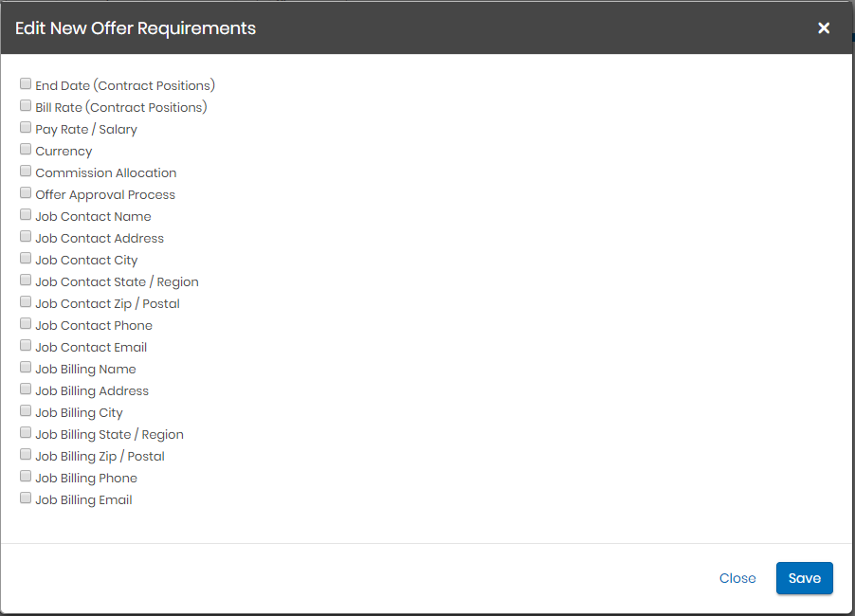Image resolution: width=855 pixels, height=616 pixels.
Task: Mark Job Contact Address as required
Action: point(26,237)
